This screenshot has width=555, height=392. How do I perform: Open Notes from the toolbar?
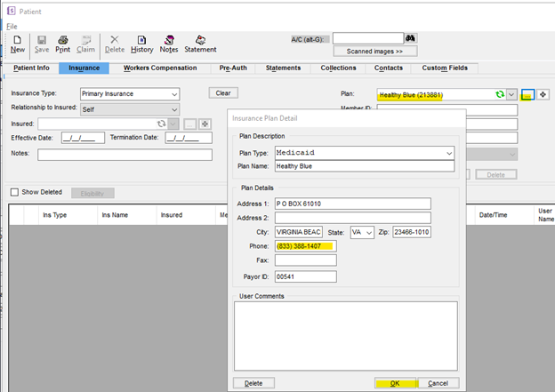click(169, 44)
